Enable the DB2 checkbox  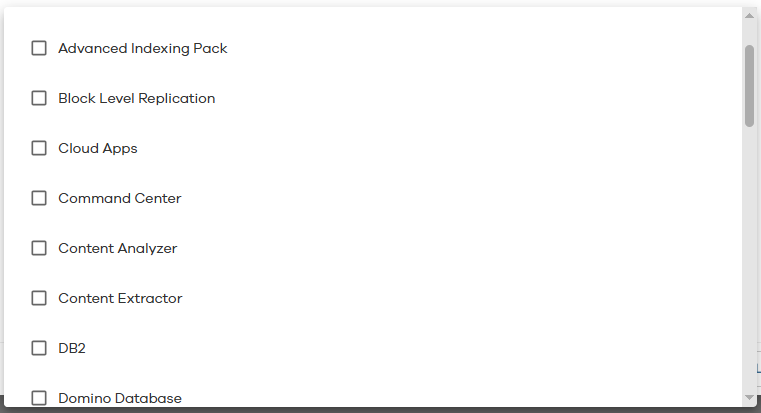coord(39,348)
